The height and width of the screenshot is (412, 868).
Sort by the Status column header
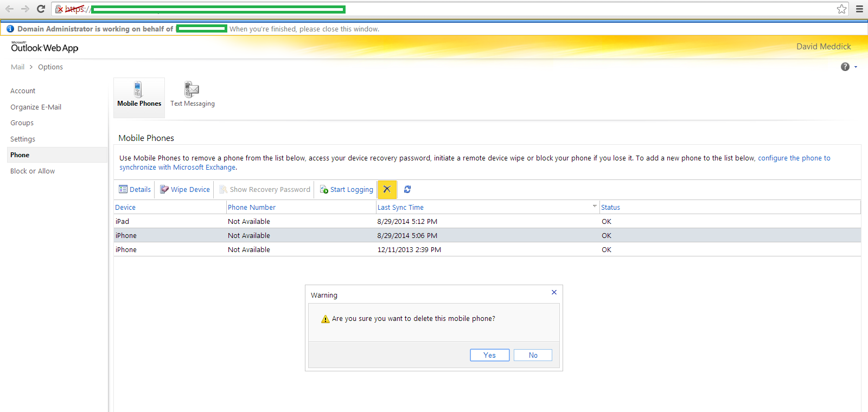[x=610, y=208]
